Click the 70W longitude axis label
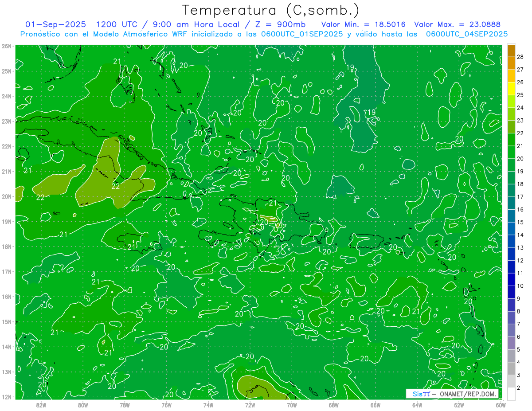Viewport: 532px width, 411px height. [292, 405]
